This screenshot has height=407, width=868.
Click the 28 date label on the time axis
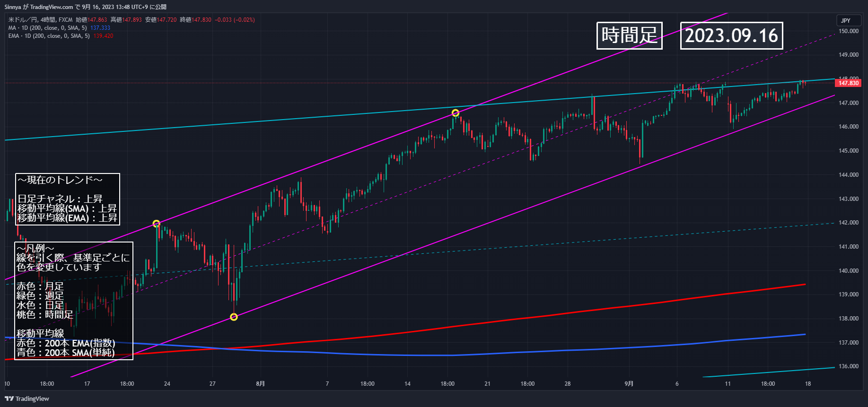[568, 384]
